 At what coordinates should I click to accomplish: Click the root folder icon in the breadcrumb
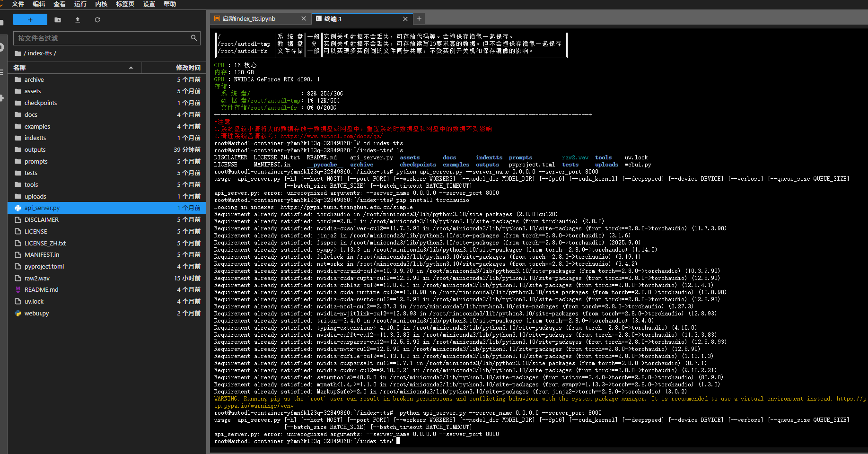tap(18, 53)
